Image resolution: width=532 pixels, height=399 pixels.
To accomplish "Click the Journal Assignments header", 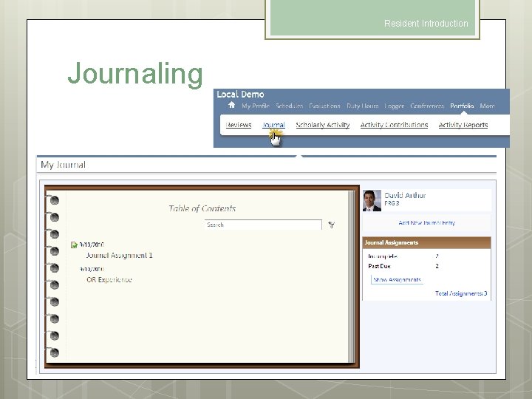I will (427, 242).
